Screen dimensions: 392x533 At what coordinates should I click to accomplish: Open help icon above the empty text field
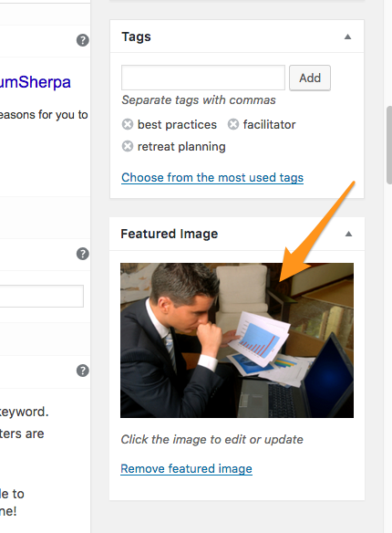pyautogui.click(x=82, y=254)
